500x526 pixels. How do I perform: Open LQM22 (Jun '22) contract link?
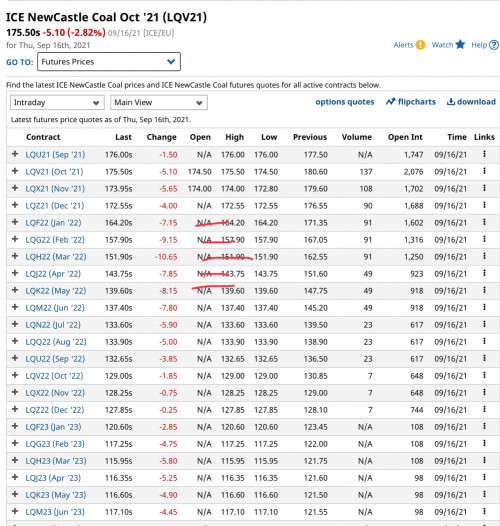coord(55,308)
